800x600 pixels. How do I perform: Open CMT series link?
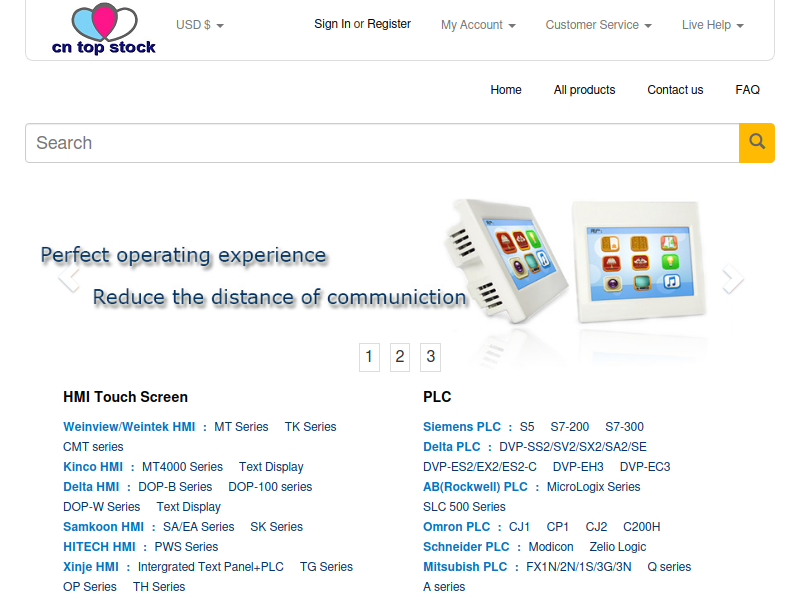93,447
